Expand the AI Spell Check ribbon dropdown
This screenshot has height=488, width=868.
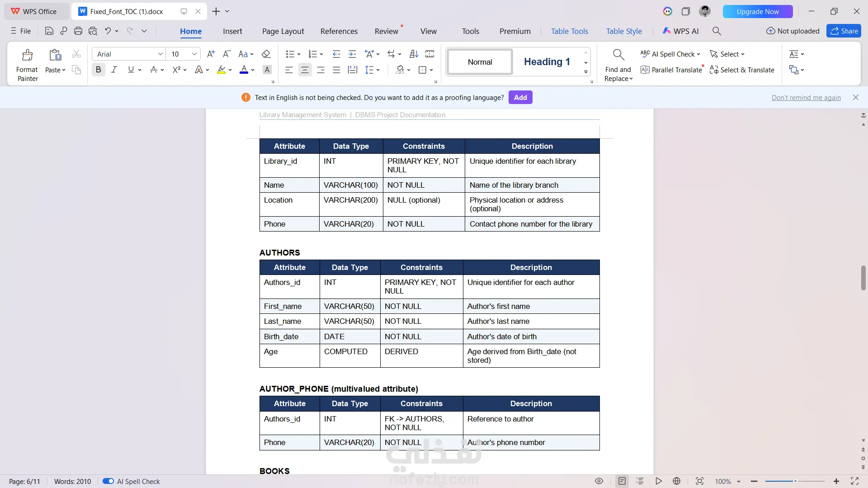(698, 54)
